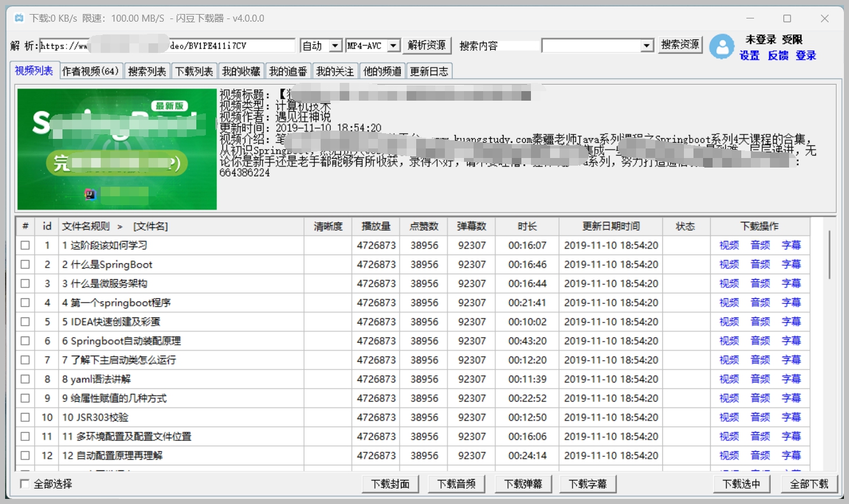Open the 设置 settings link
This screenshot has height=504, width=849.
click(x=750, y=55)
